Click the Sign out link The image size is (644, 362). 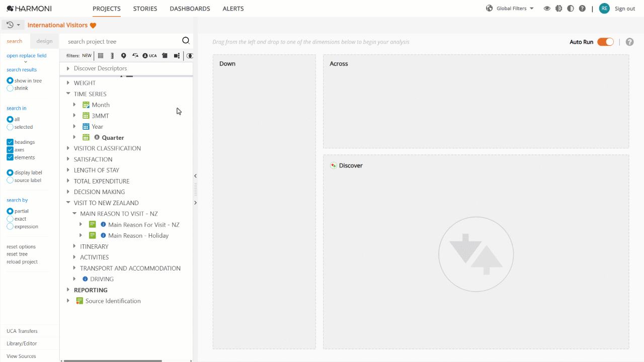point(625,9)
